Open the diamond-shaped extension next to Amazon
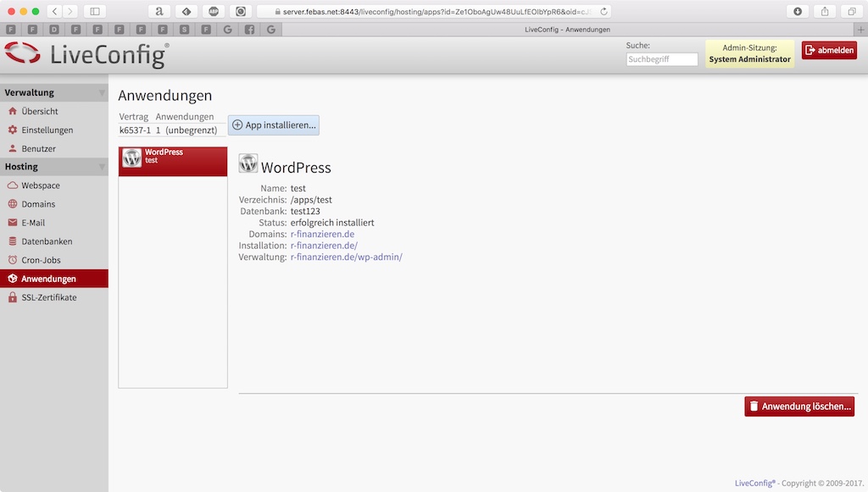The height and width of the screenshot is (492, 868). pyautogui.click(x=186, y=11)
